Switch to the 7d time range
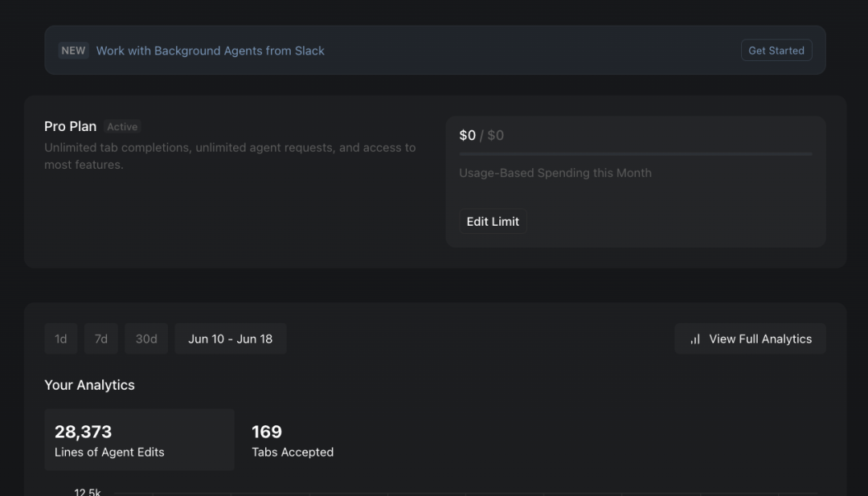This screenshot has height=496, width=868. click(x=100, y=338)
